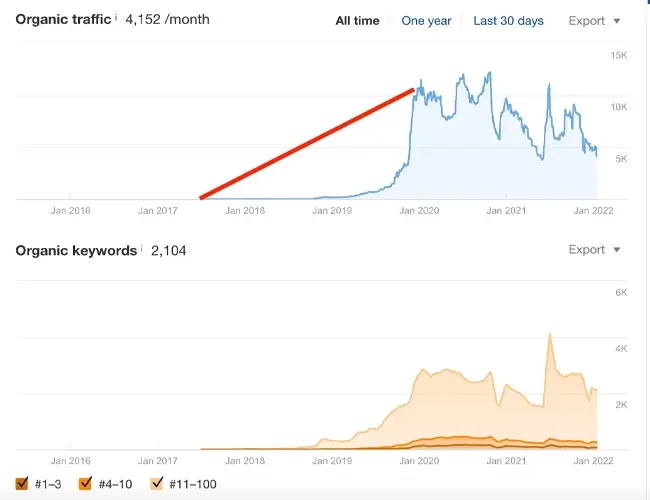Screen dimensions: 650x500
Task: Click the Jan 2019 label under keywords chart
Action: [332, 461]
